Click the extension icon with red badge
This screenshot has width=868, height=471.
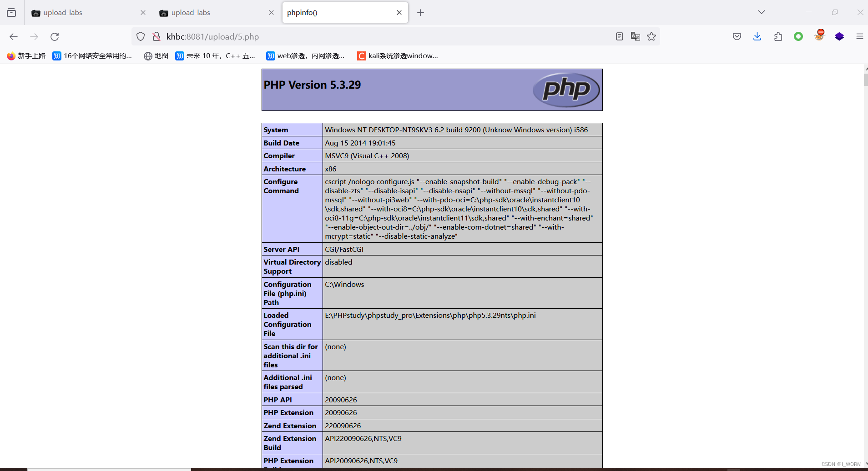(x=819, y=35)
